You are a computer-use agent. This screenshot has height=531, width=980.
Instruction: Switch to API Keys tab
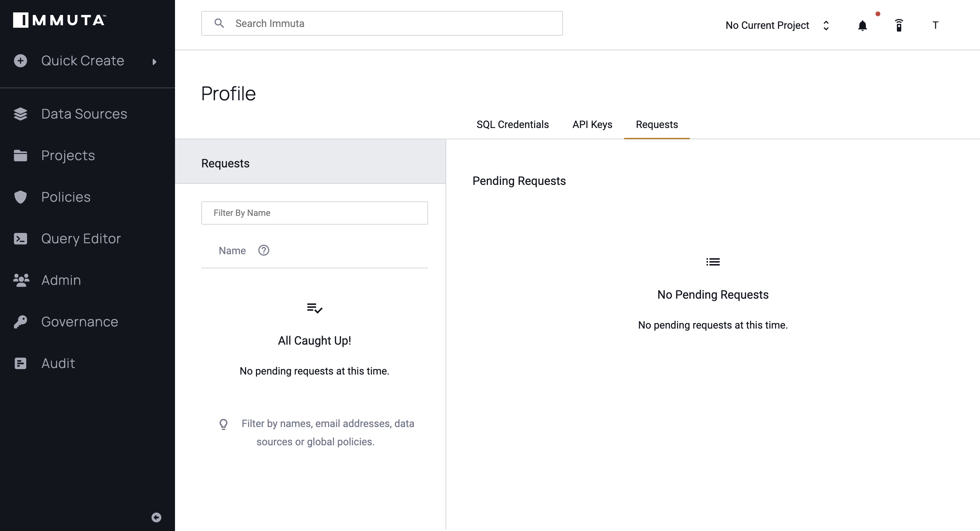click(592, 124)
